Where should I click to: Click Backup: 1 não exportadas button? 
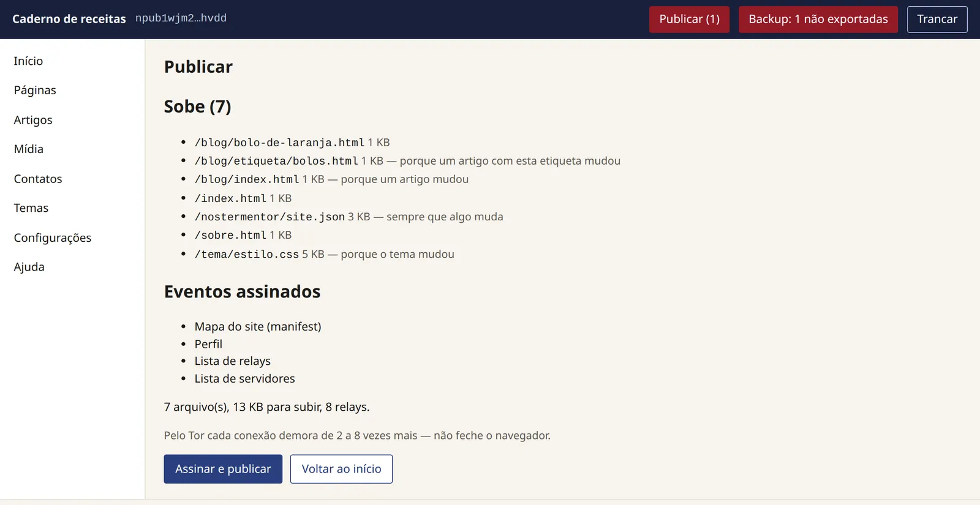point(818,20)
